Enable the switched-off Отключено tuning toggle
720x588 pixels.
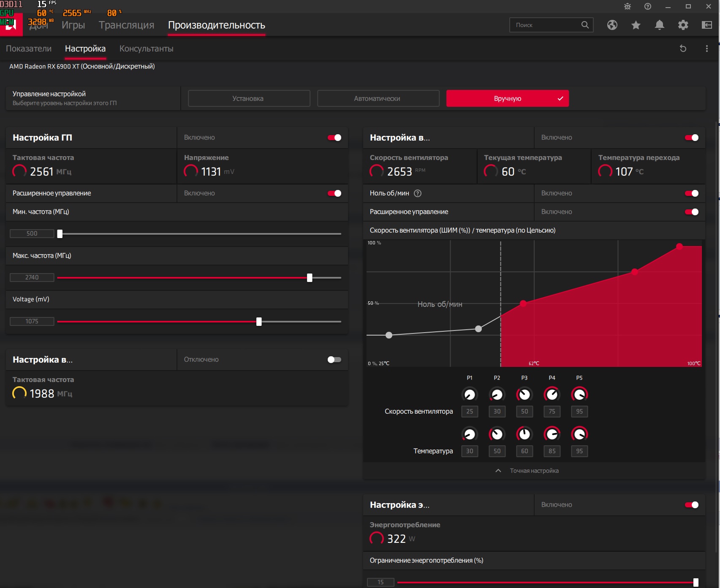coord(334,360)
